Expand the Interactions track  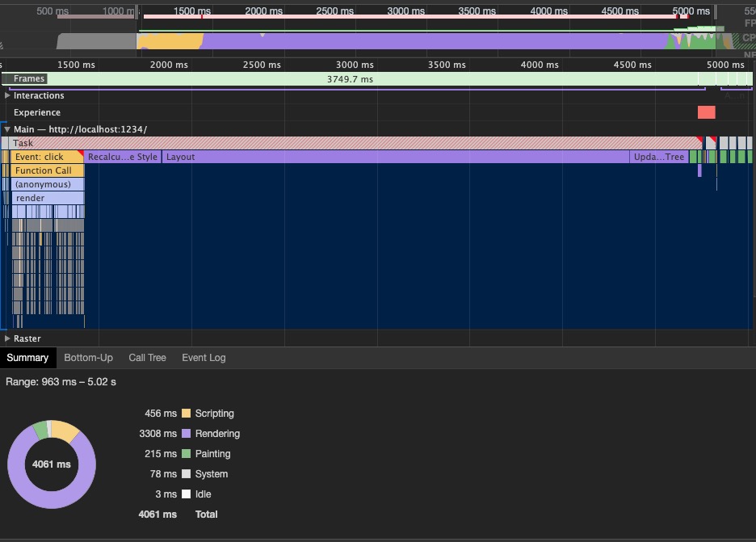click(7, 95)
